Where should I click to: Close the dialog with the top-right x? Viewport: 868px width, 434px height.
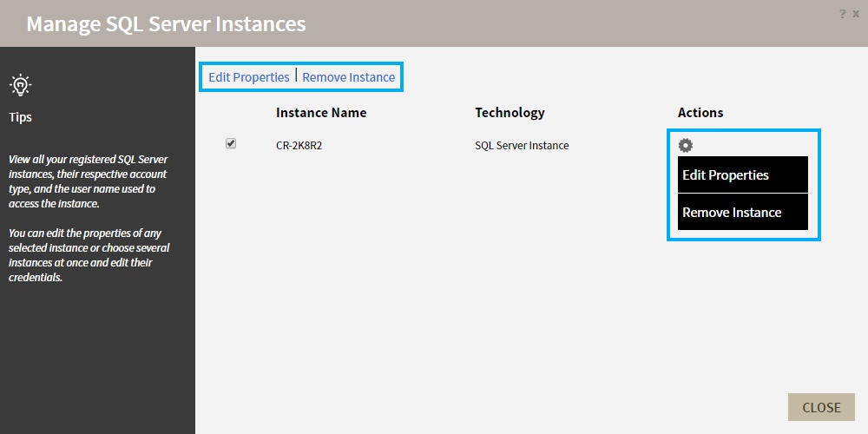pos(856,14)
